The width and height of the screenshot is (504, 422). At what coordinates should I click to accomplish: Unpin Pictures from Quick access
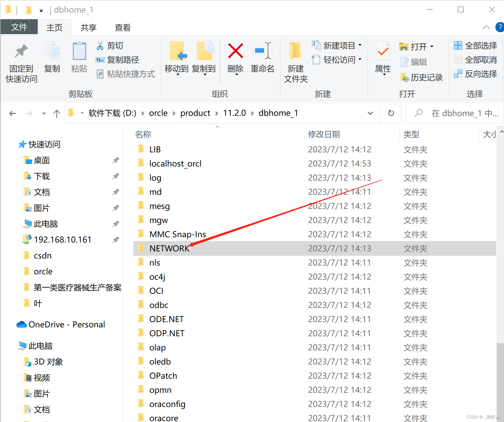pos(116,208)
